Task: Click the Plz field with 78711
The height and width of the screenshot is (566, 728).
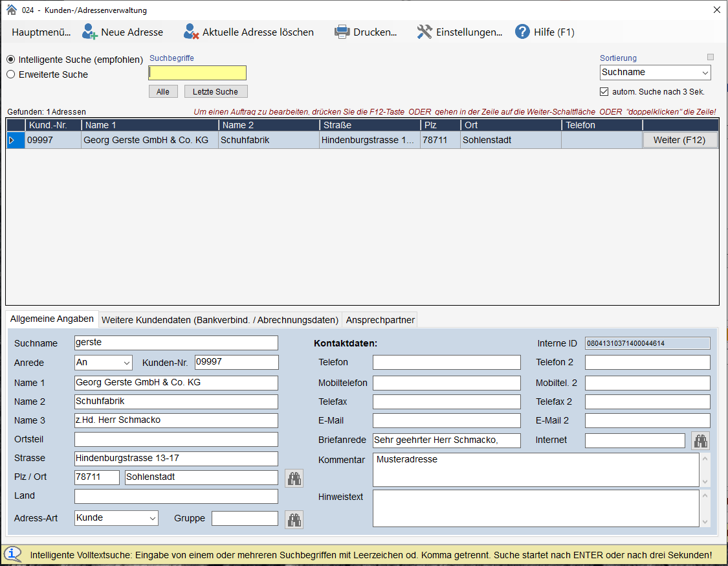Action: click(96, 477)
